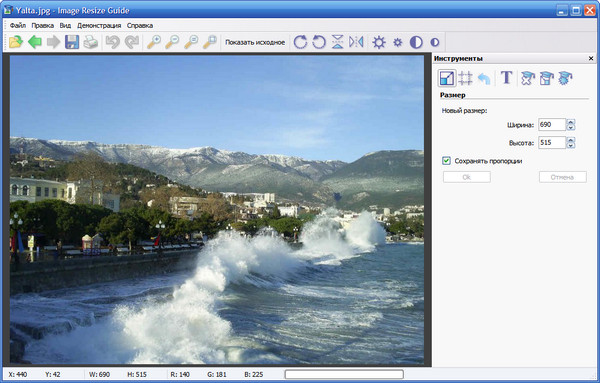Decrease contrast with the small half-circle icon
600x383 pixels.
435,42
